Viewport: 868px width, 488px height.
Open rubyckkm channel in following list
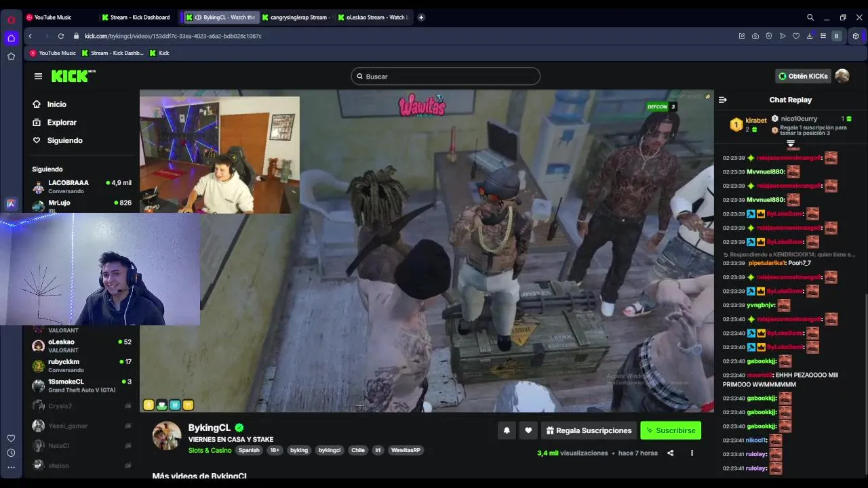[81, 365]
